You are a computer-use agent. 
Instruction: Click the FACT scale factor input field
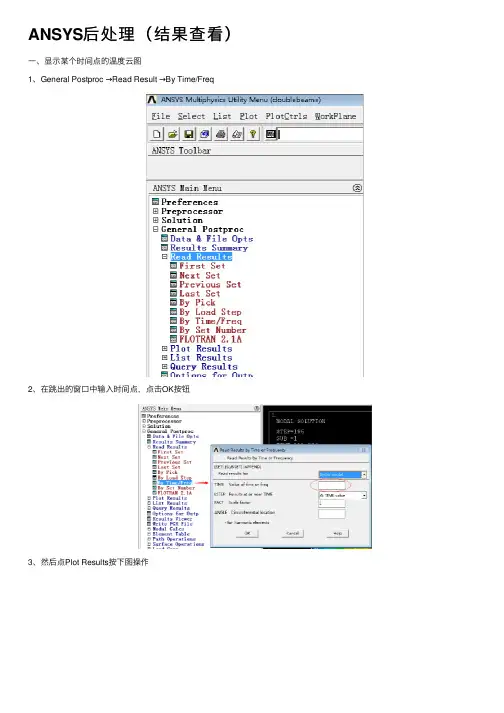tap(332, 504)
